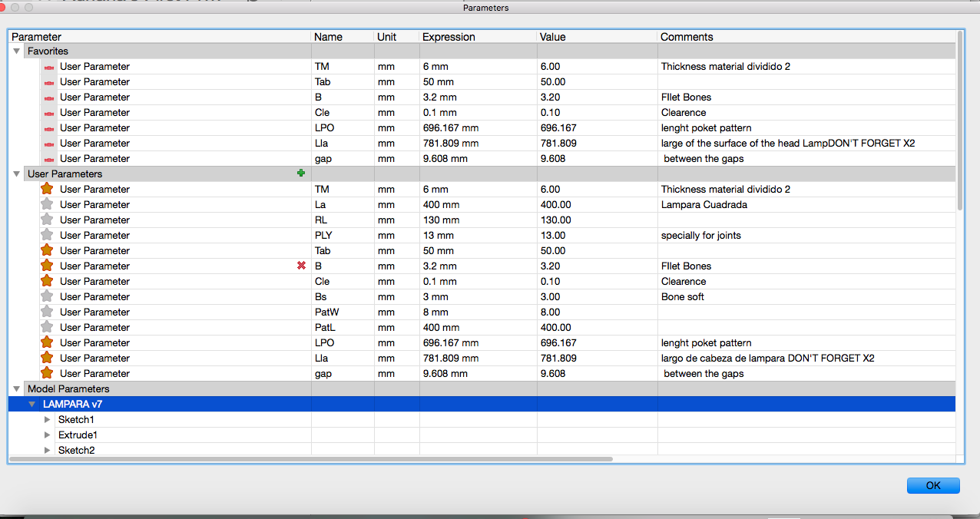Image resolution: width=980 pixels, height=519 pixels.
Task: Favorite the PatL parameter star
Action: [x=47, y=327]
